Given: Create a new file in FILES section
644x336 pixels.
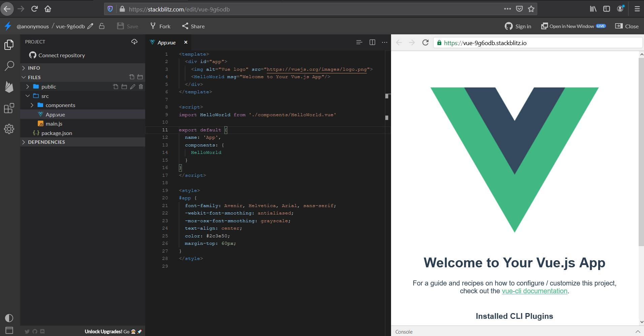Looking at the screenshot, I should [x=132, y=77].
